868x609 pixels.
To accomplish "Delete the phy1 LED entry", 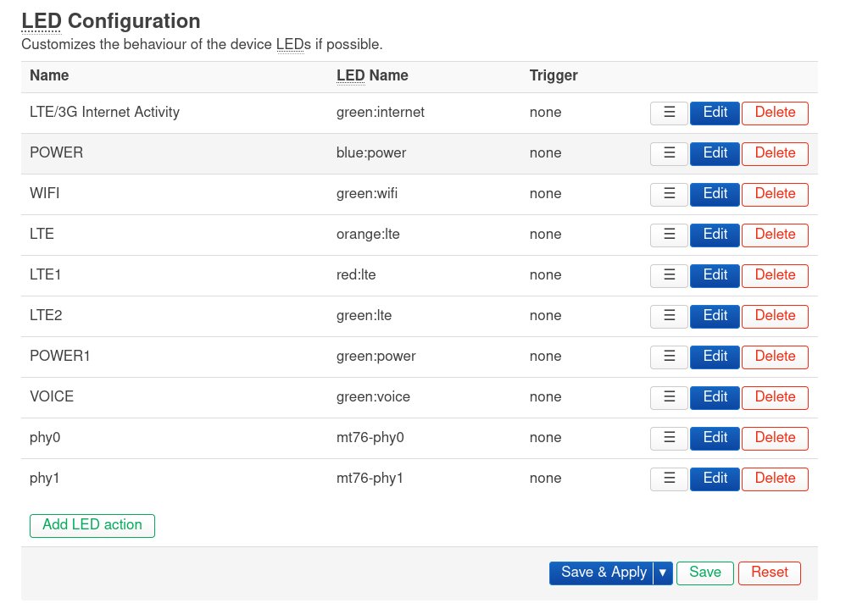I will (x=775, y=479).
